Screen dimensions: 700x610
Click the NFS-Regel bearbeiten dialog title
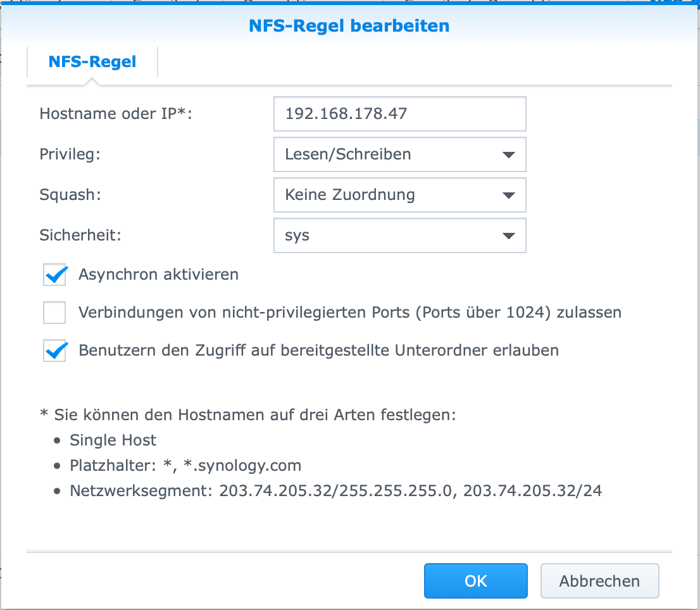(x=349, y=26)
